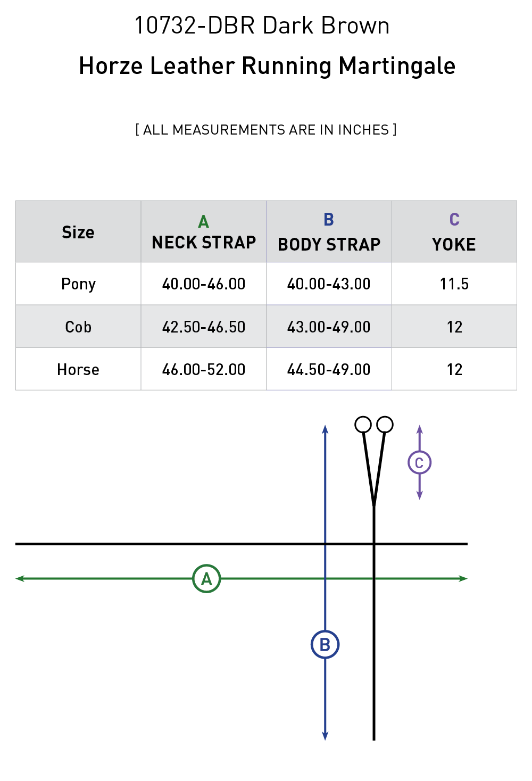The image size is (532, 781).
Task: Select the NECK STRAP header text
Action: 204,243
